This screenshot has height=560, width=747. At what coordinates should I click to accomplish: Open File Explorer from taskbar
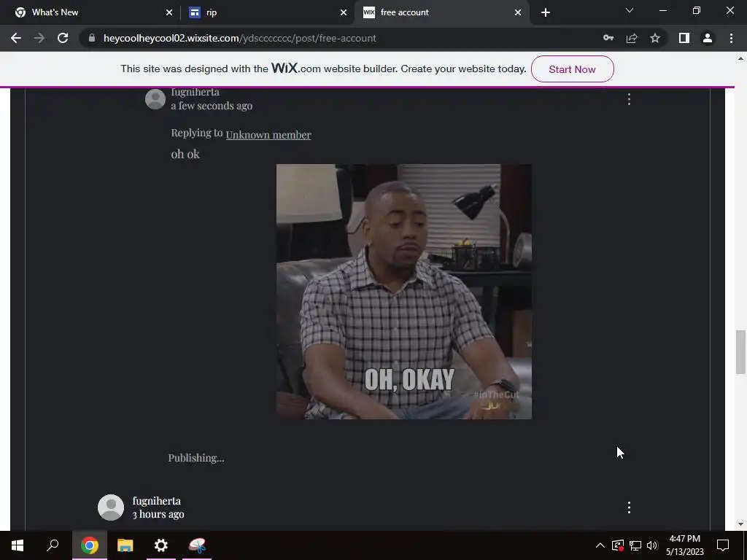click(125, 545)
